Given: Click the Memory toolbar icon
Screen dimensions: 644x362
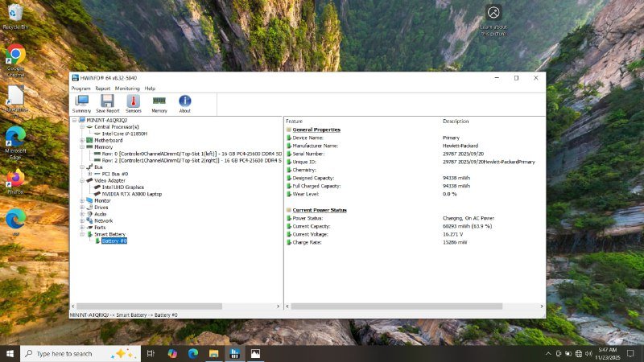Looking at the screenshot, I should 159,103.
